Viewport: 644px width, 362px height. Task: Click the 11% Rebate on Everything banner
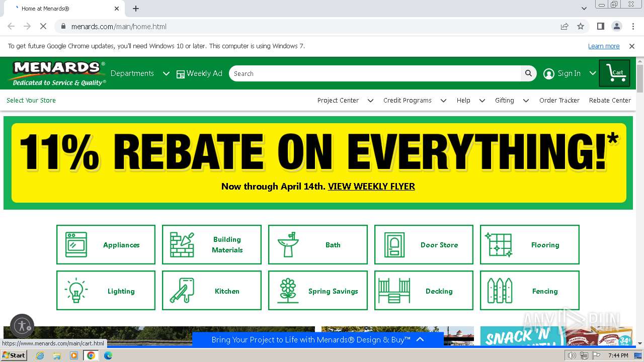[318, 163]
